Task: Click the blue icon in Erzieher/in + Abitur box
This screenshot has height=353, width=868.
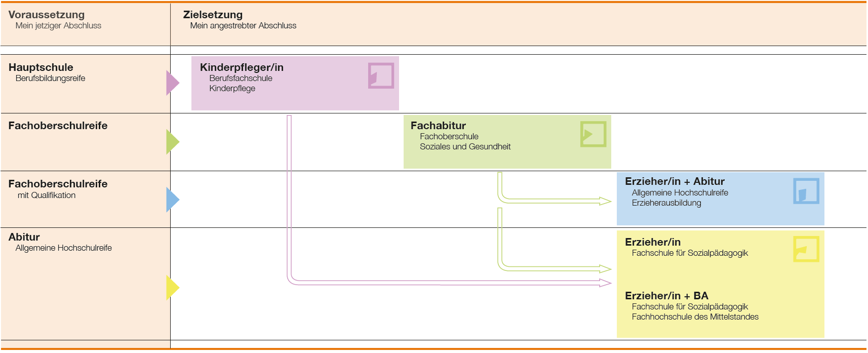Action: (x=806, y=191)
